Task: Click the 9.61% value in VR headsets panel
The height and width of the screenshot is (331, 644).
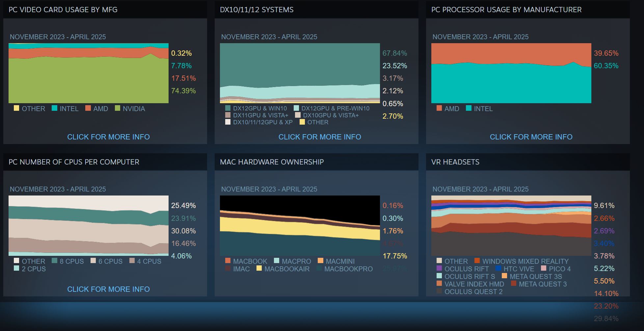Action: [x=604, y=205]
